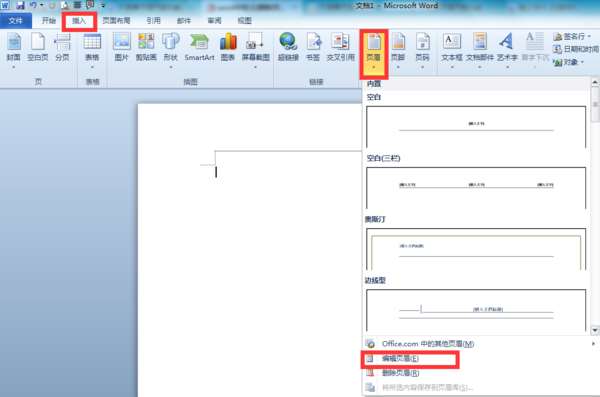Viewport: 600px width, 397px height.
Task: Insert WordArt (艺术字)
Action: click(x=507, y=50)
